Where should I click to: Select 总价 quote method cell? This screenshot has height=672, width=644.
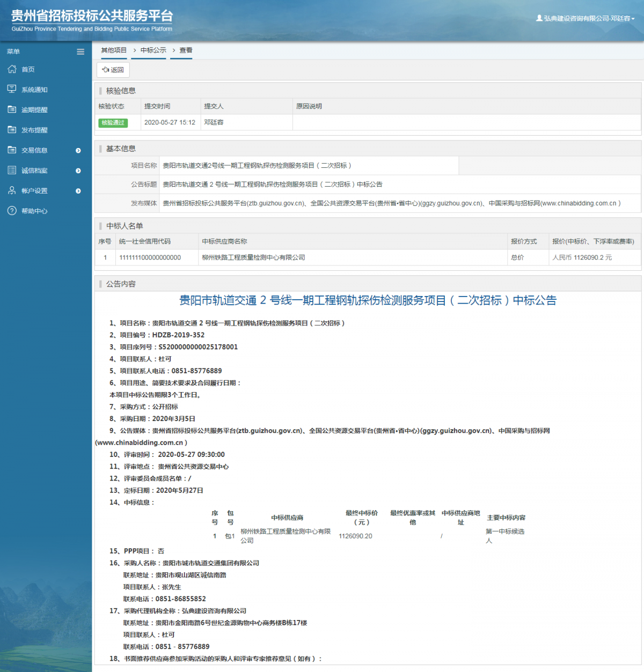coord(517,257)
